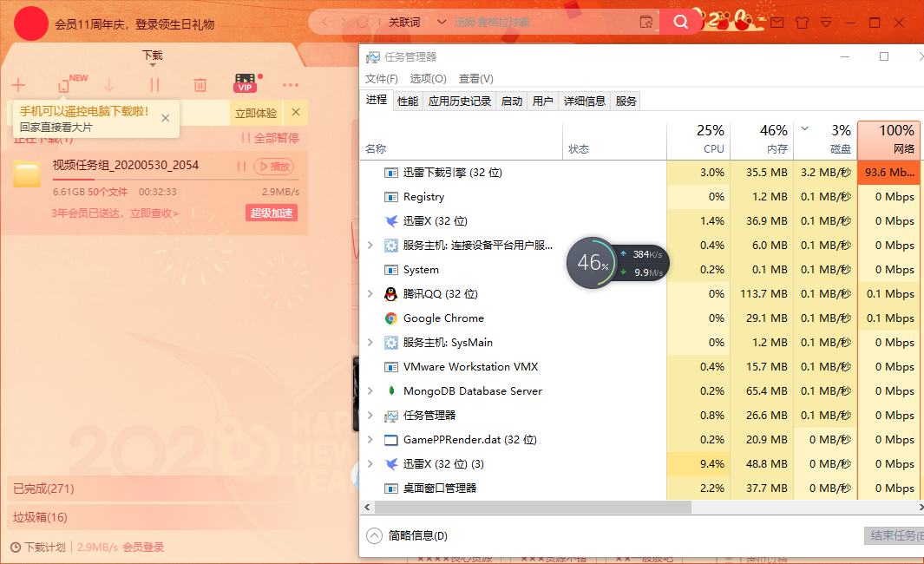The image size is (924, 564).
Task: Start downloading via the down-arrow toolbar icon
Action: pos(110,83)
